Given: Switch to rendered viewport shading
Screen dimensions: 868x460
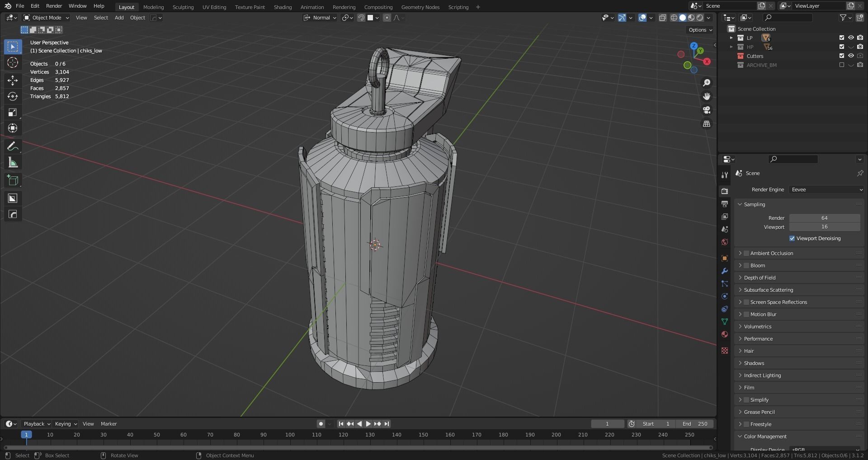Looking at the screenshot, I should [700, 18].
